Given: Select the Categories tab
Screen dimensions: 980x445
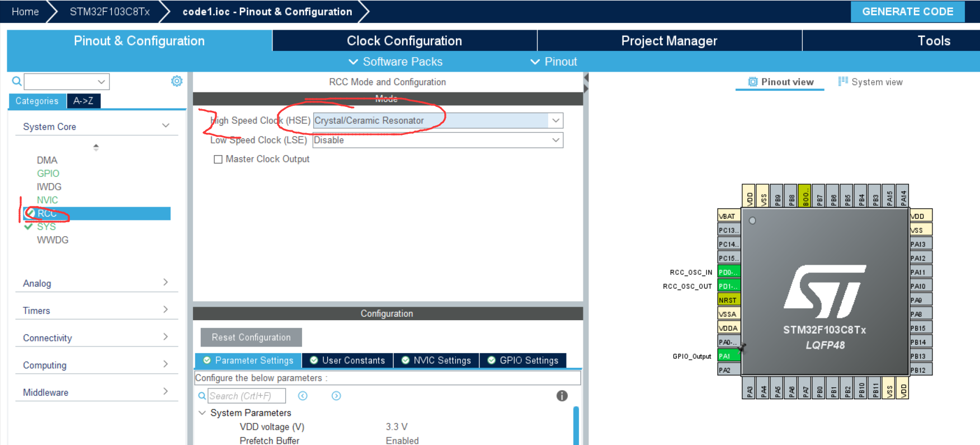Looking at the screenshot, I should click(x=37, y=101).
